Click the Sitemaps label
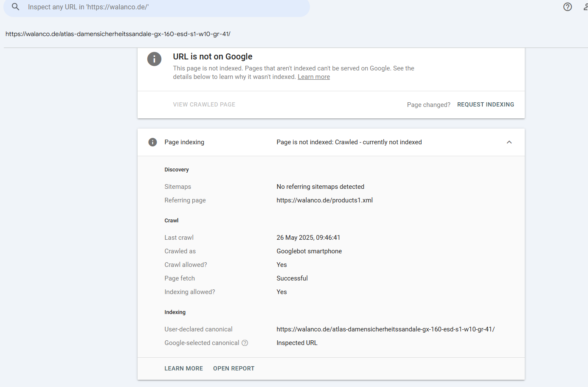 click(x=178, y=187)
